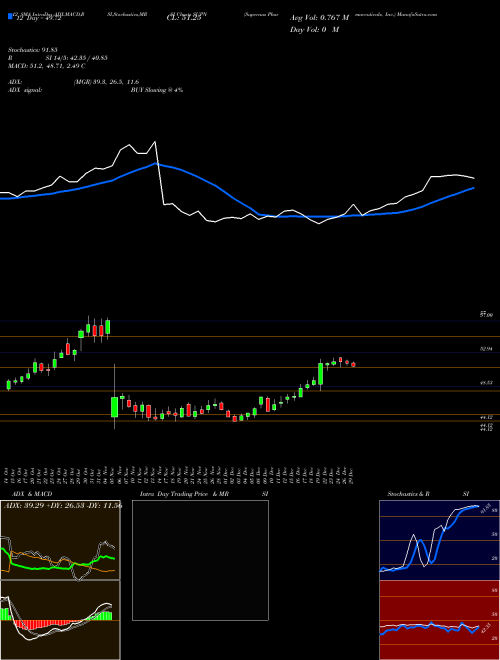The height and width of the screenshot is (660, 500).
Task: Click the 'MACD: 51.2, 48.71, 2.49 C' line
Action: coord(47,66)
